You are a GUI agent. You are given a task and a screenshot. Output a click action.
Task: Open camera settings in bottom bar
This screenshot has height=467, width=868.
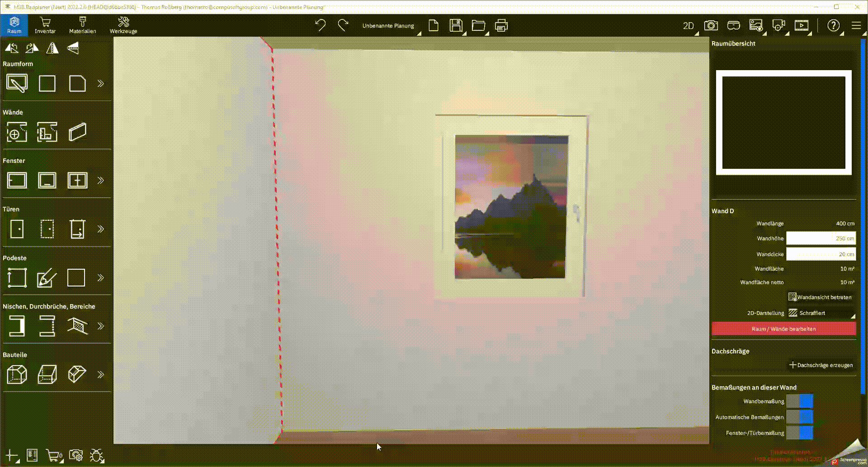click(76, 455)
